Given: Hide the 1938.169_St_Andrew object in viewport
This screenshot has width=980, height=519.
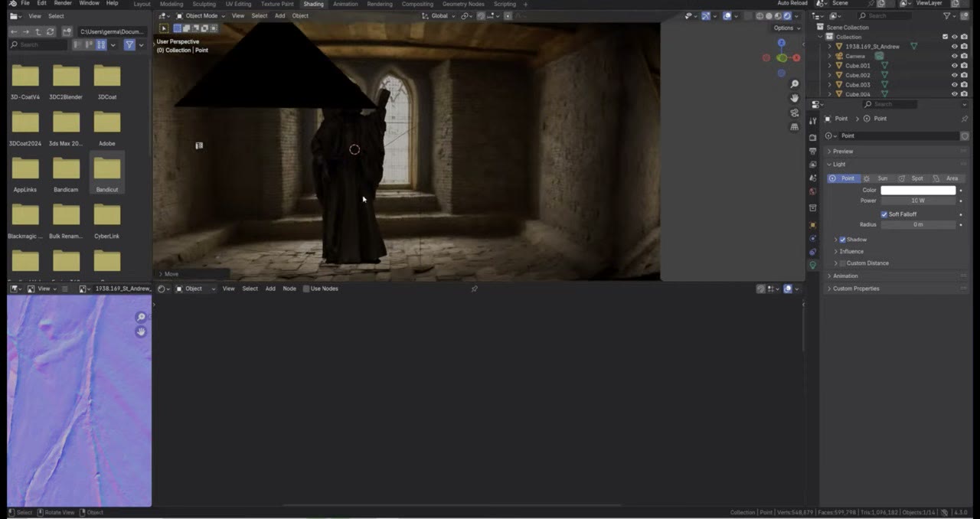Looking at the screenshot, I should (x=954, y=46).
